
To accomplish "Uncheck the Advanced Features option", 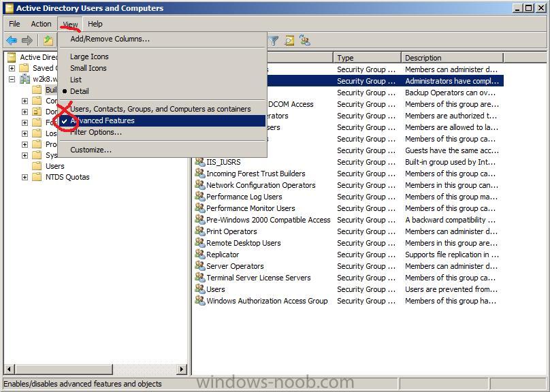I will coord(162,120).
